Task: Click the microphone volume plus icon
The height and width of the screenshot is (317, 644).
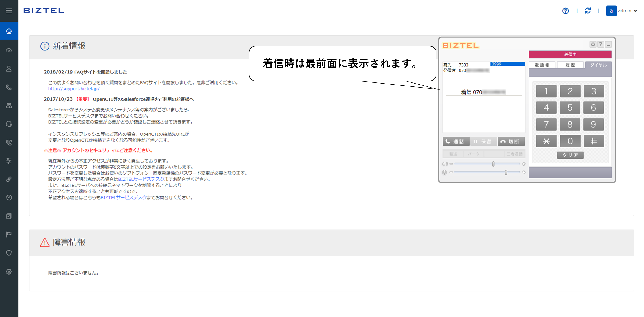Action: (523, 172)
